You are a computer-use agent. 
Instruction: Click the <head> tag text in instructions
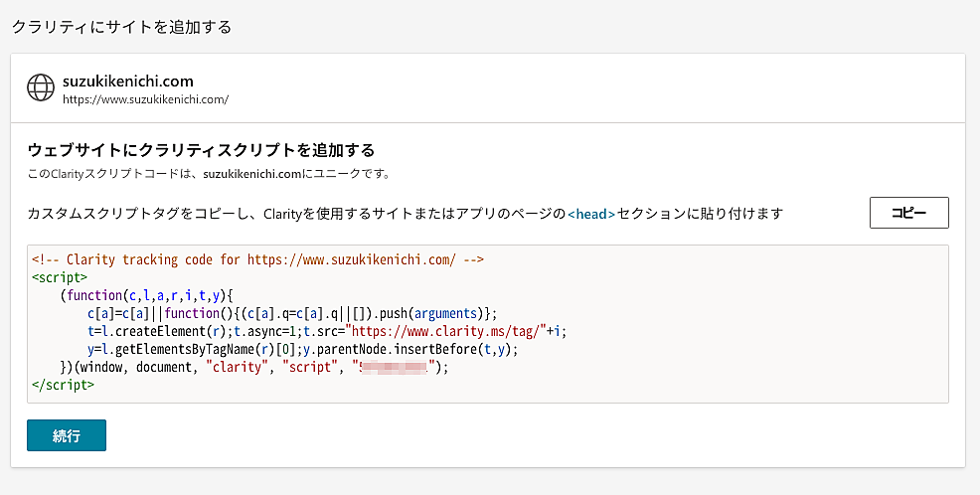(591, 214)
